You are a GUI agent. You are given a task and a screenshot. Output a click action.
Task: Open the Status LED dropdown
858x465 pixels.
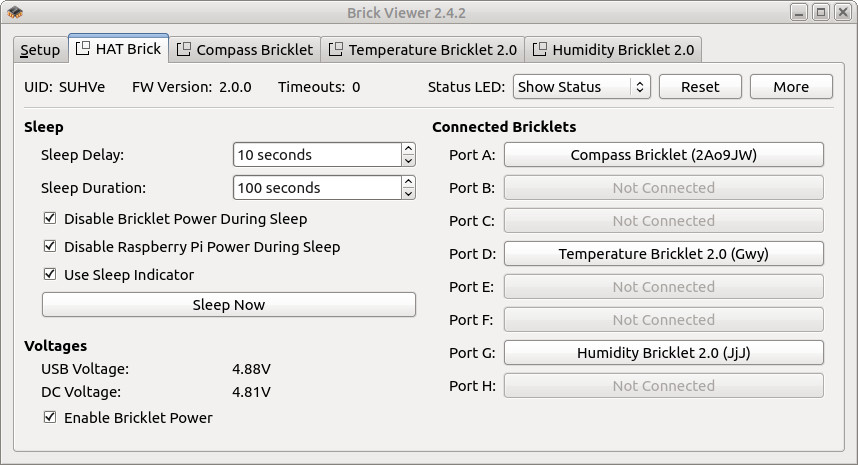pos(582,87)
